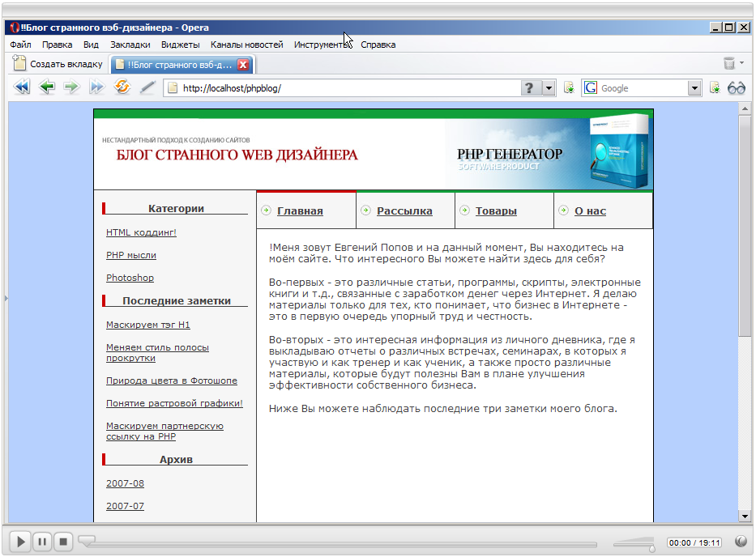Viewport: 756px width, 557px height.
Task: Open the Закладки menu
Action: [x=130, y=45]
